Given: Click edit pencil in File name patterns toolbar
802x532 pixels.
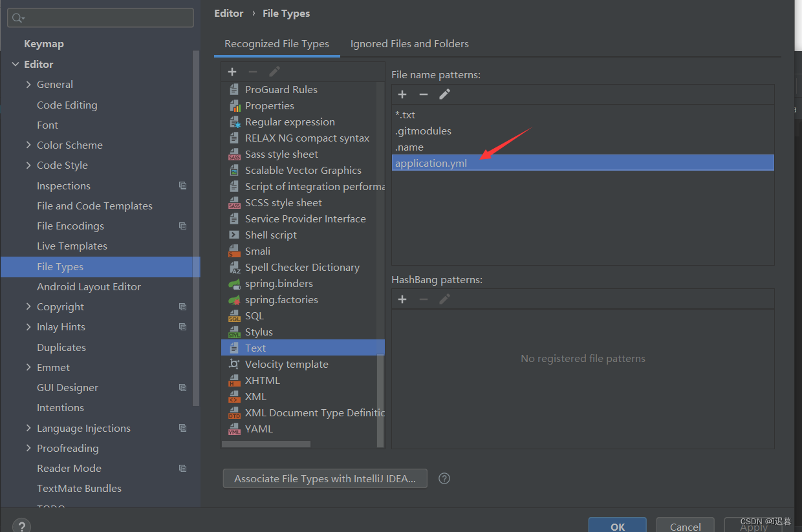Looking at the screenshot, I should pyautogui.click(x=444, y=94).
